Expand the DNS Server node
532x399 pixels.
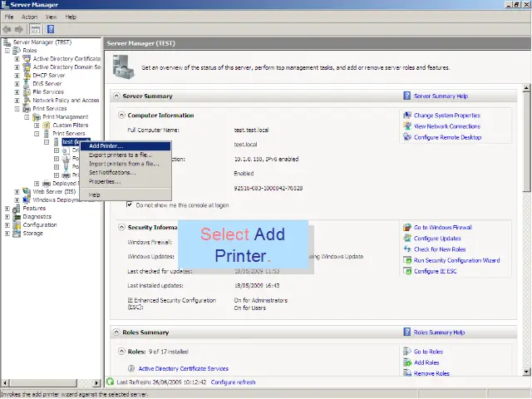tap(17, 83)
